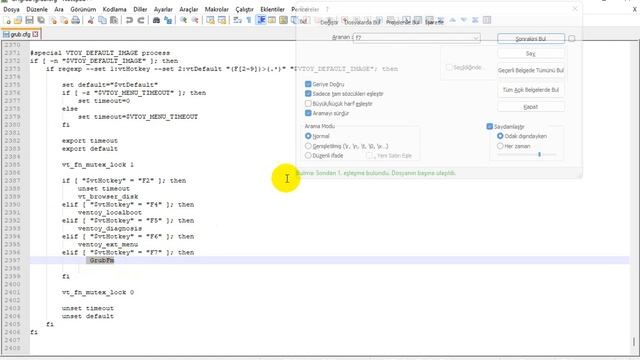The height and width of the screenshot is (360, 640).
Task: Open the Diller menu
Action: 140,9
